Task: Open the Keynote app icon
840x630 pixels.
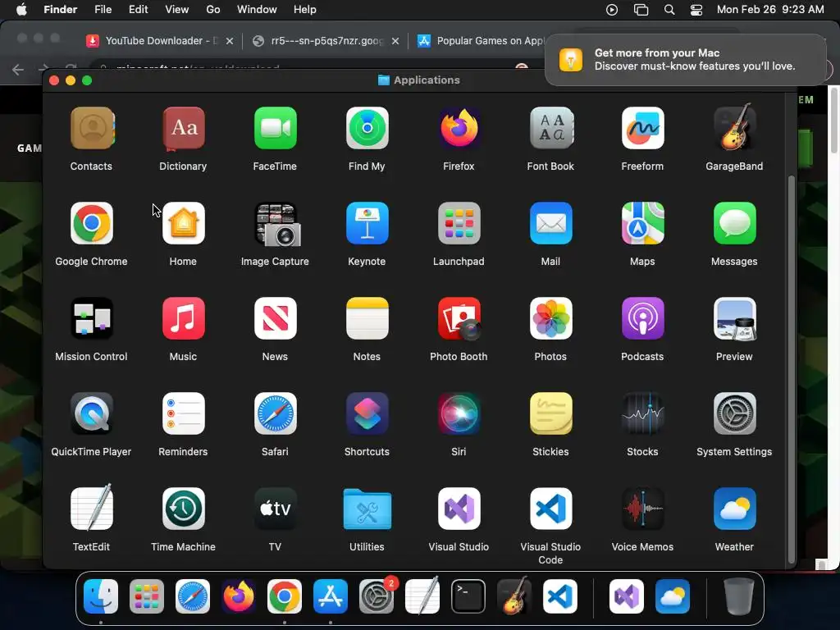Action: click(367, 223)
